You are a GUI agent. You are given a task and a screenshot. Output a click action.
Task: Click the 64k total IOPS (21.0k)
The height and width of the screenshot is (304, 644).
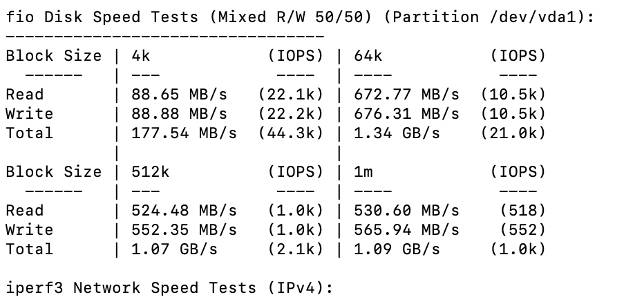coord(513,133)
